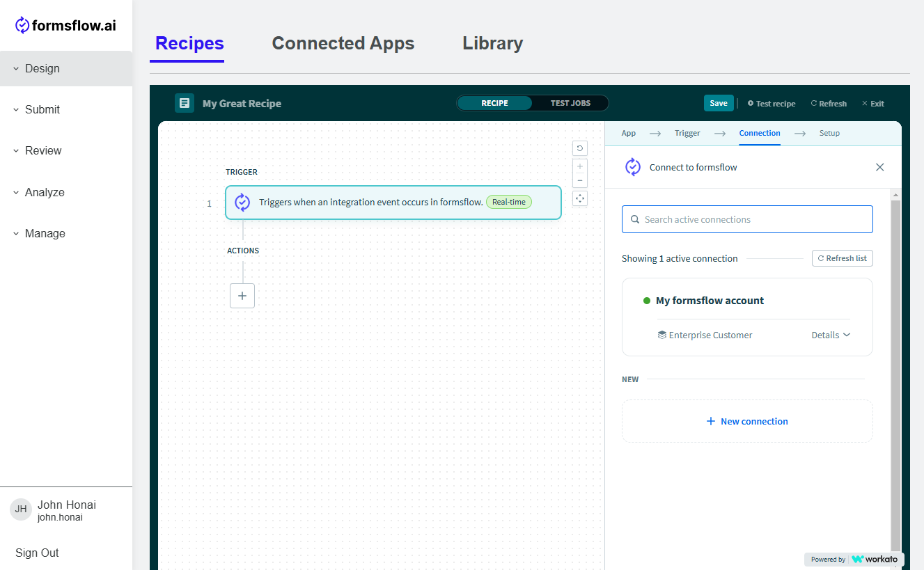Save the recipe
The height and width of the screenshot is (570, 924).
[x=719, y=103]
